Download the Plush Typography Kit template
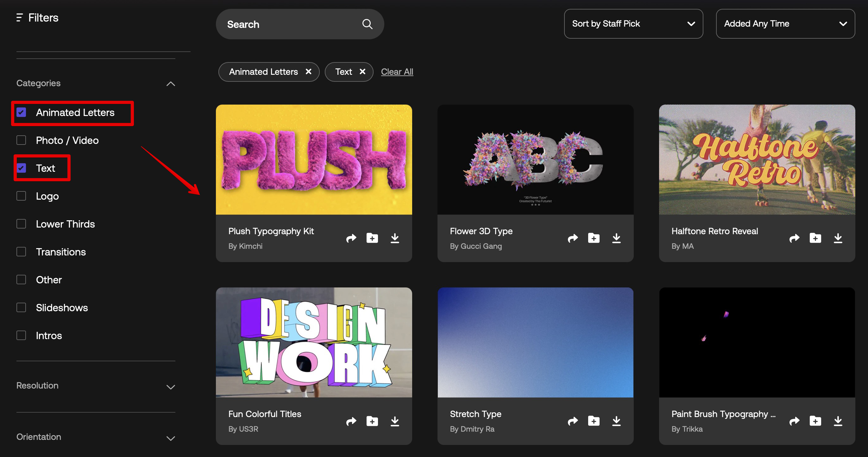Screen dimensions: 868x457 [x=394, y=238]
